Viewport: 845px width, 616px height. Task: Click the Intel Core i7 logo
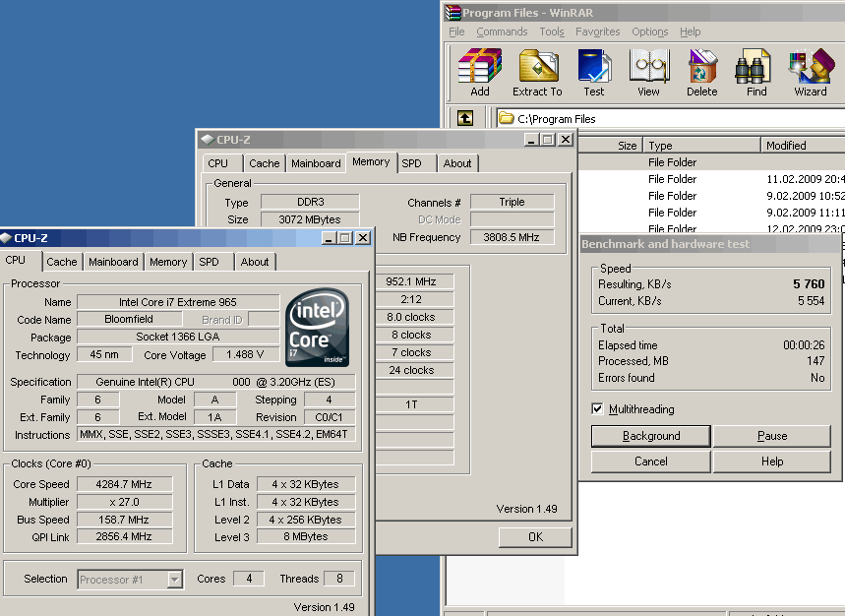[318, 327]
